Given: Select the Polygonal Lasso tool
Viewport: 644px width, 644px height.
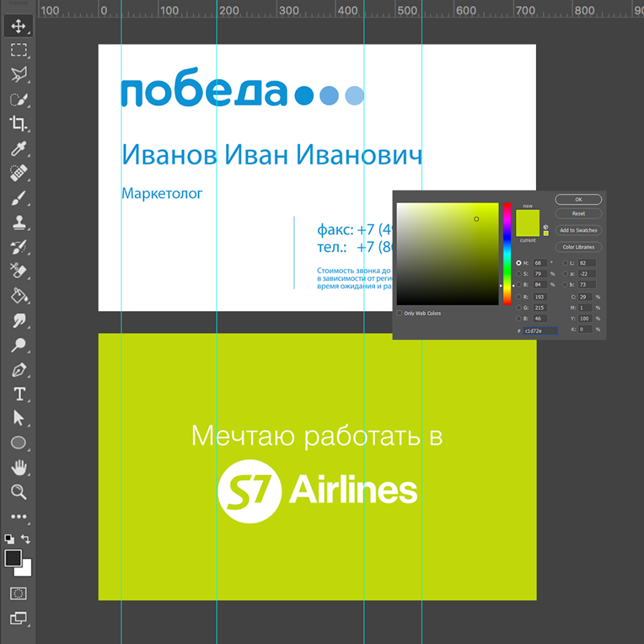Looking at the screenshot, I should [18, 74].
